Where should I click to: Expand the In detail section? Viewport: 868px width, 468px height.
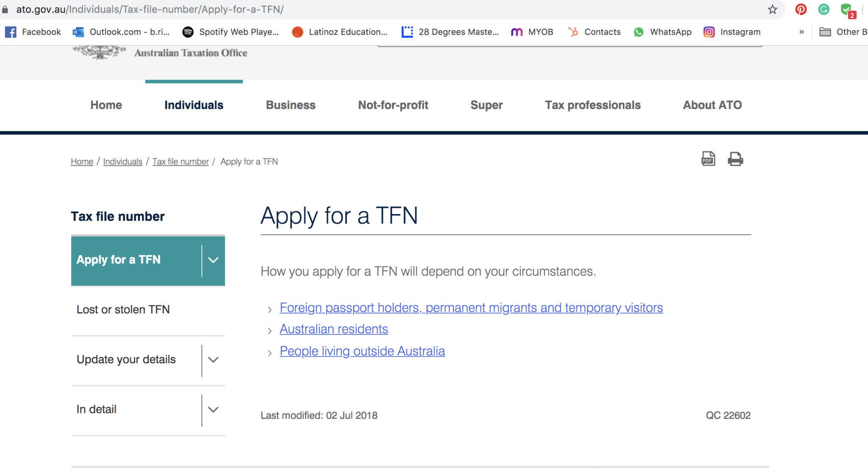(214, 410)
